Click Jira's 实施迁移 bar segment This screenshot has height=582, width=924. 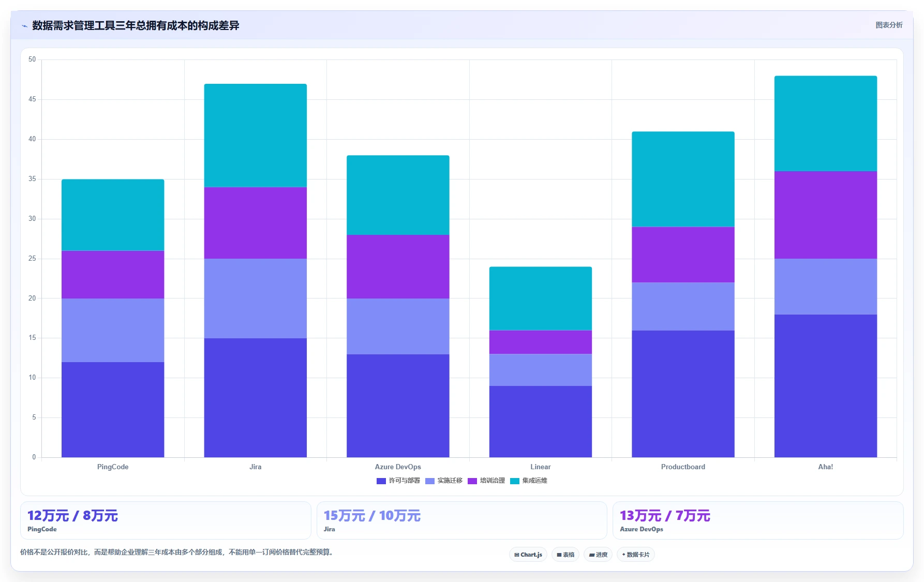(256, 299)
